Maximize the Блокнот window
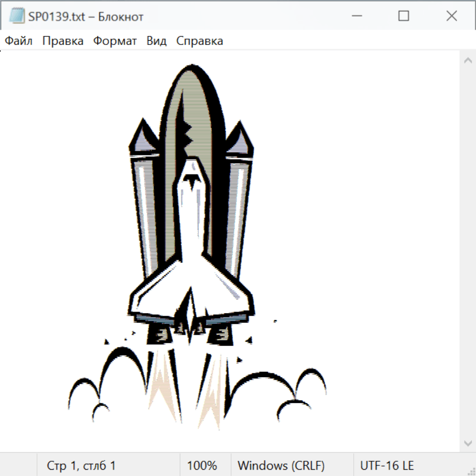The width and height of the screenshot is (476, 476). pos(404,16)
